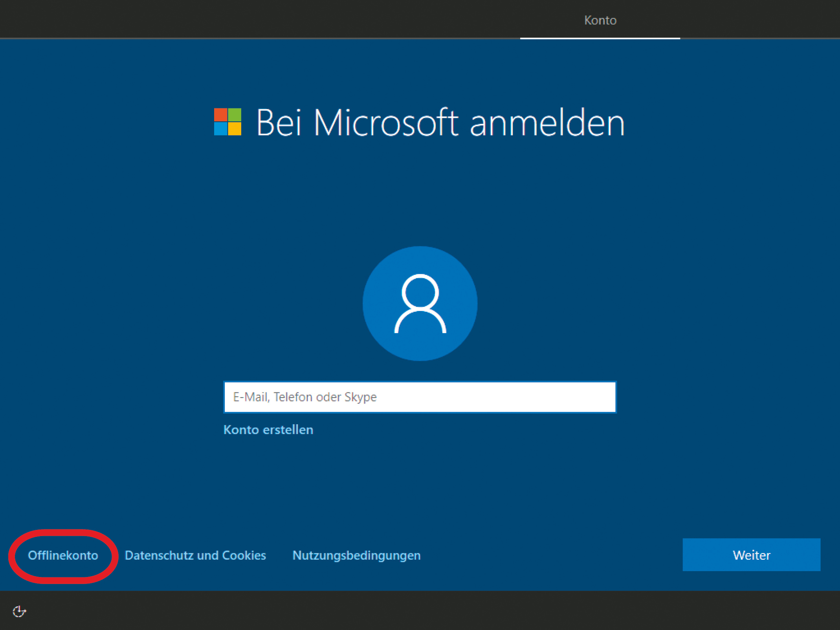
Task: Click the word anmelden in the title
Action: 547,123
